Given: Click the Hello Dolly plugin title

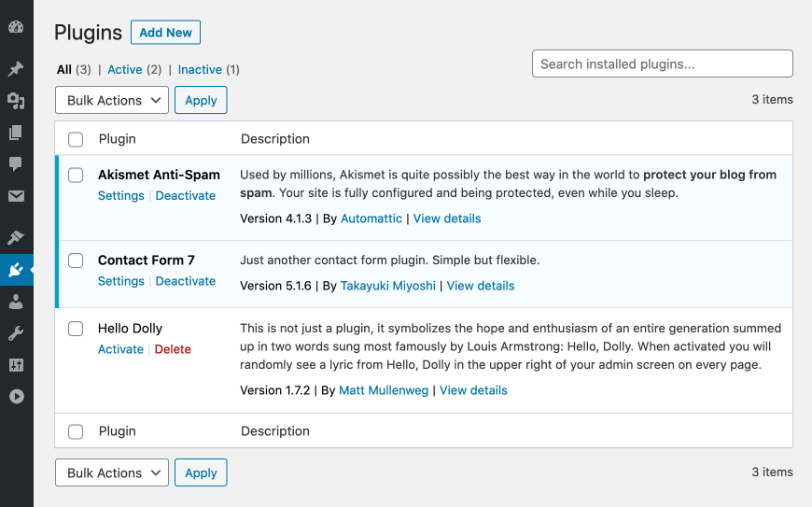Looking at the screenshot, I should point(130,329).
